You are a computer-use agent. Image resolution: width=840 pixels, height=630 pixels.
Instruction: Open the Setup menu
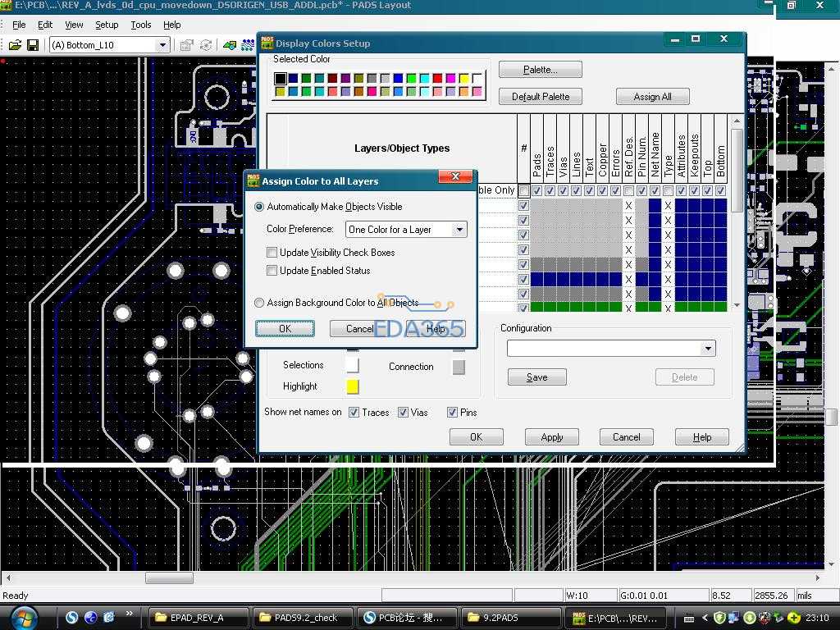click(x=107, y=25)
